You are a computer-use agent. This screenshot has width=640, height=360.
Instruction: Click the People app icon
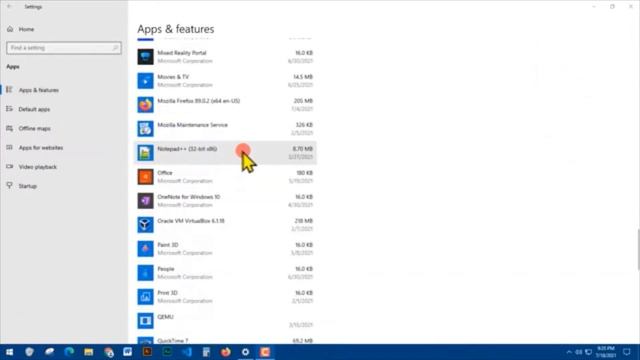click(x=145, y=273)
